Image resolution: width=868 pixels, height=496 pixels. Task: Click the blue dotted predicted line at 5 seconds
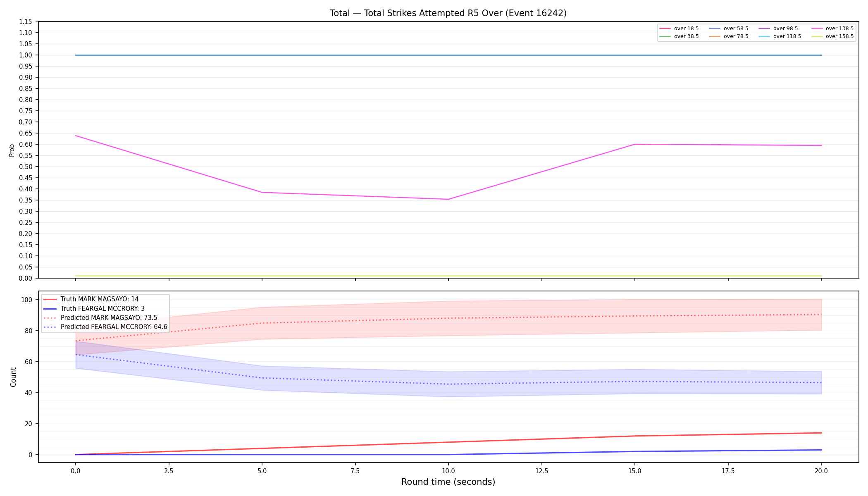tap(262, 378)
